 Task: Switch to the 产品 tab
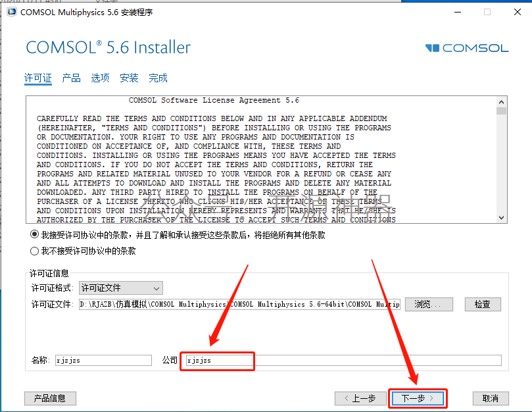click(71, 78)
